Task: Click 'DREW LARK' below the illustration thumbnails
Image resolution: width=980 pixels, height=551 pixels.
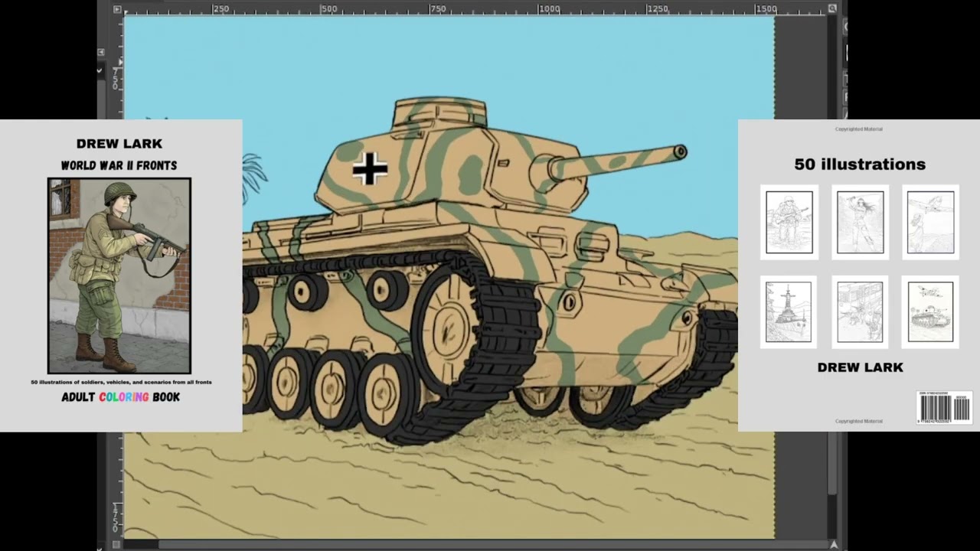Action: click(861, 367)
